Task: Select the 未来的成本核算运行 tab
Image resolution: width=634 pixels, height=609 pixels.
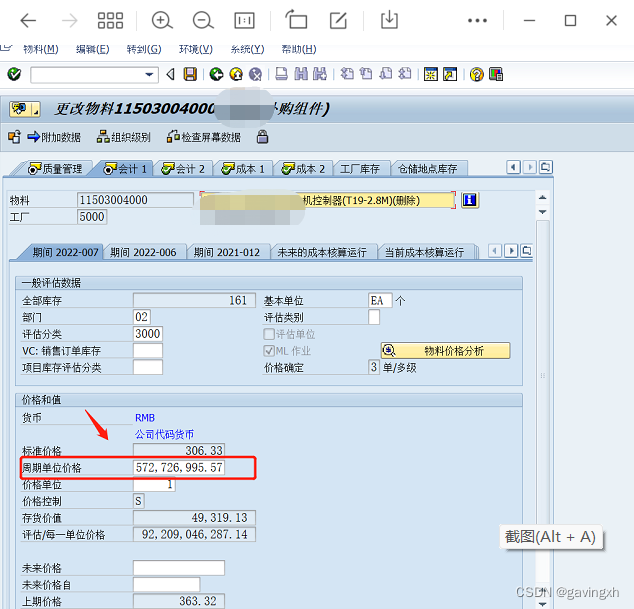Action: pyautogui.click(x=322, y=252)
